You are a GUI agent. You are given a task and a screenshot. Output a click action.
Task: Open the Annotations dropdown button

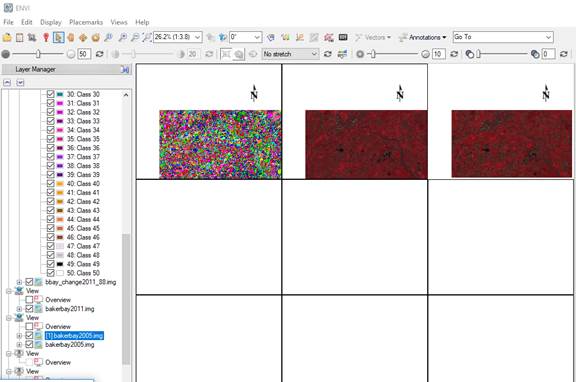(x=423, y=37)
